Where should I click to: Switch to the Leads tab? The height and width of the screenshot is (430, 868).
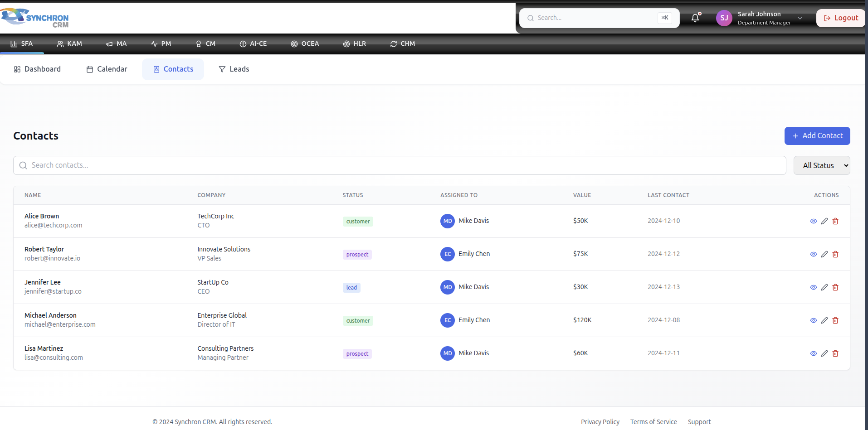tap(234, 69)
